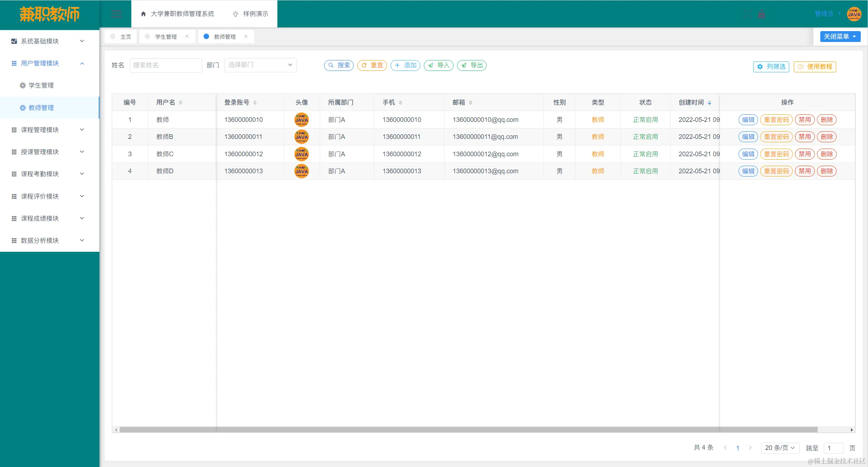Screen dimensions: 868x467
Task: Select 学生管理 in the sidebar
Action: click(41, 85)
